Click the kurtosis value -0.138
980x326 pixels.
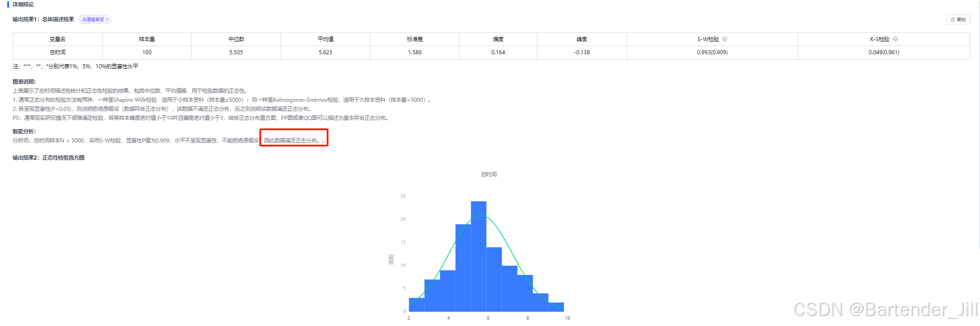point(582,52)
